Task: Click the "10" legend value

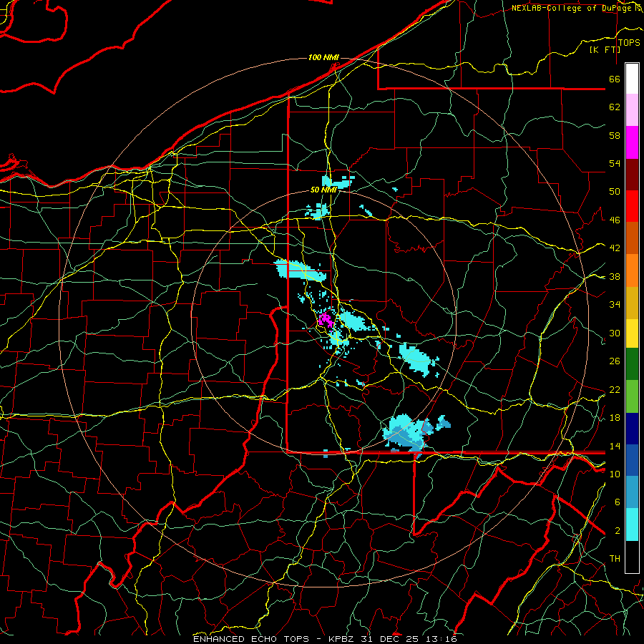Action: point(615,474)
